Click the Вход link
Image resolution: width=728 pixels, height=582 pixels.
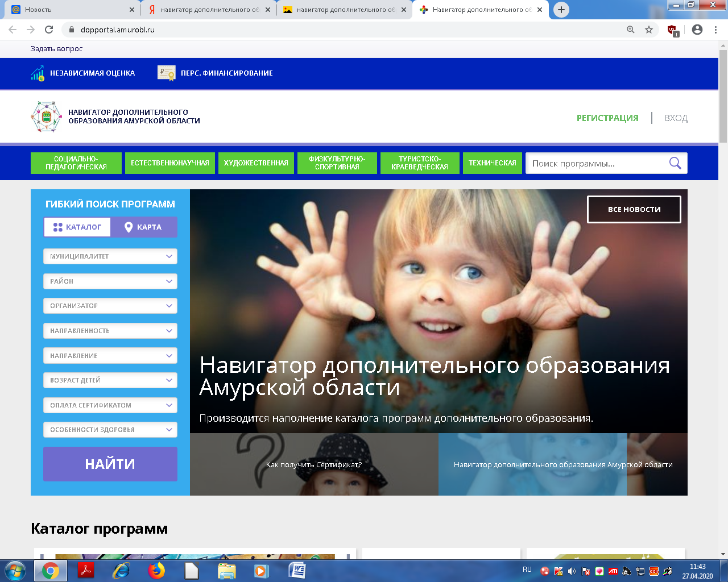pos(676,118)
